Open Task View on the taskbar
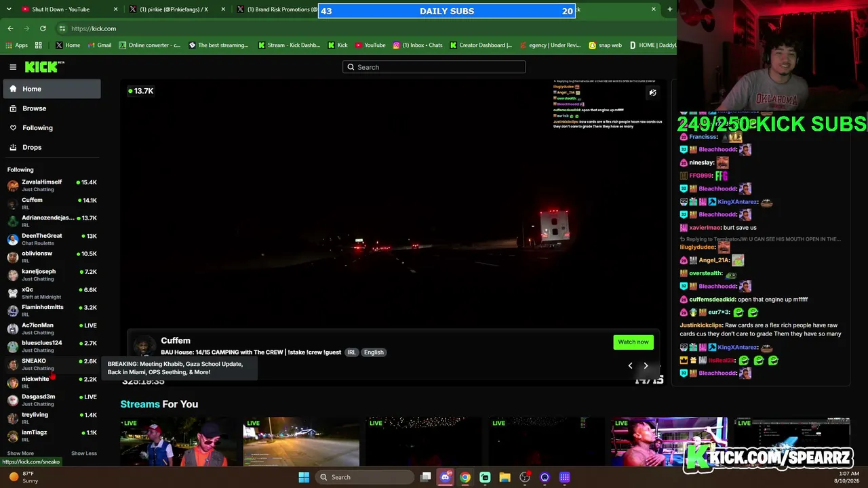This screenshot has height=488, width=868. (x=426, y=477)
